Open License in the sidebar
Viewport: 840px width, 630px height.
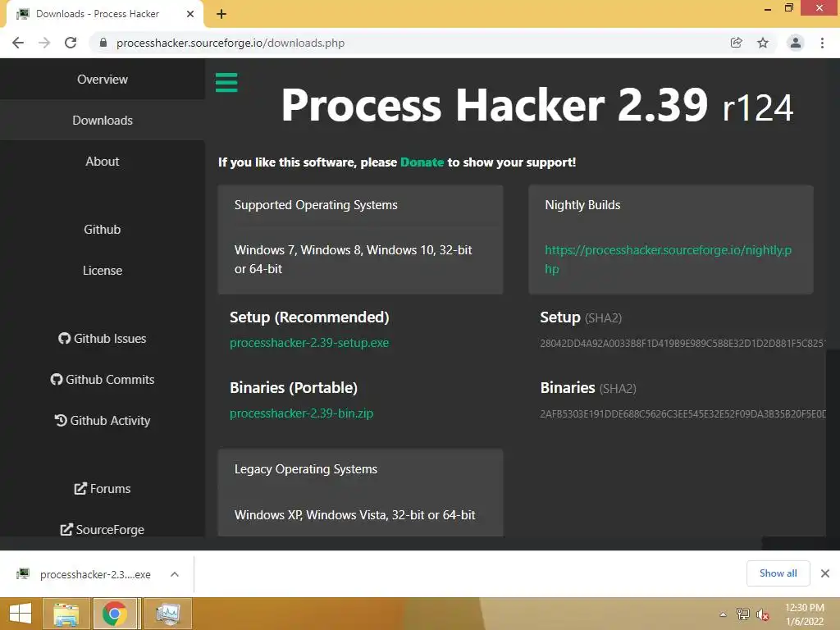pyautogui.click(x=103, y=271)
